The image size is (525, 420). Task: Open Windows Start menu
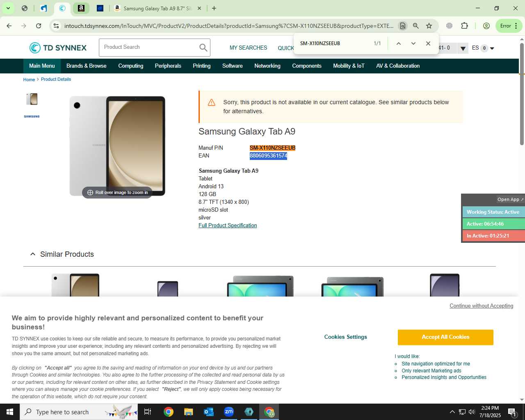click(10, 412)
